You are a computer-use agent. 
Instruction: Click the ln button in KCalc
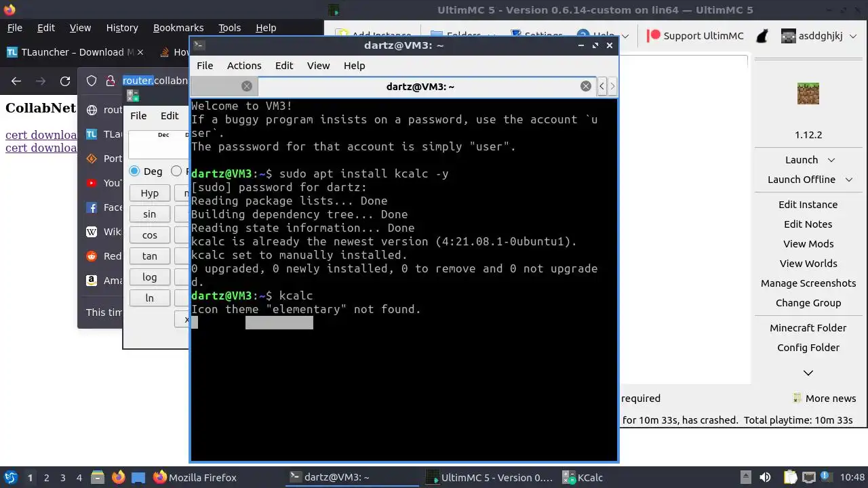pos(150,298)
